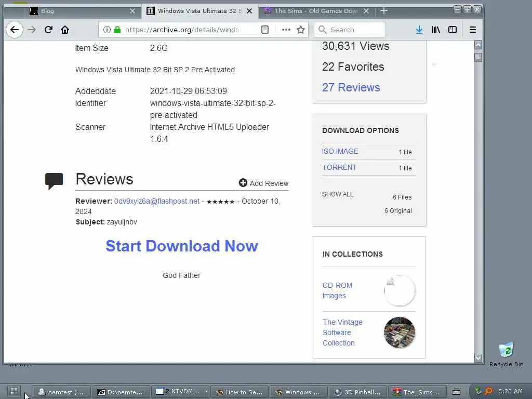Switch to 3D Pinball taskbar window
This screenshot has height=399, width=532.
358,392
